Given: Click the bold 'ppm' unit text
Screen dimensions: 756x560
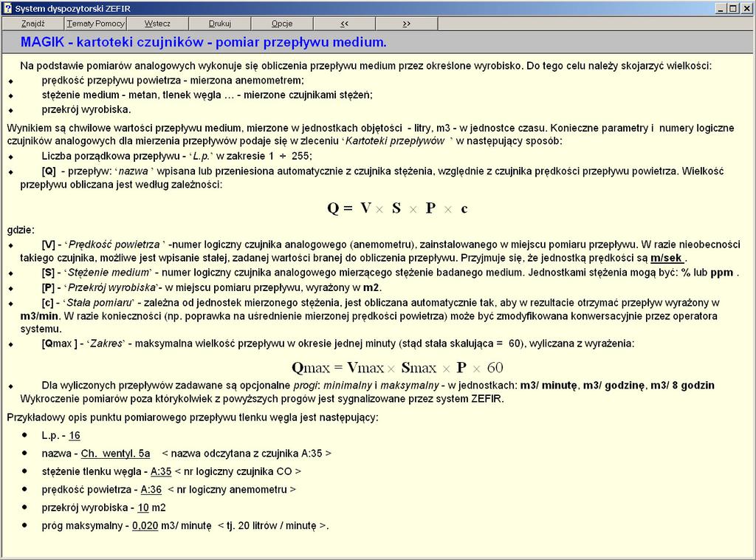Looking at the screenshot, I should [722, 273].
